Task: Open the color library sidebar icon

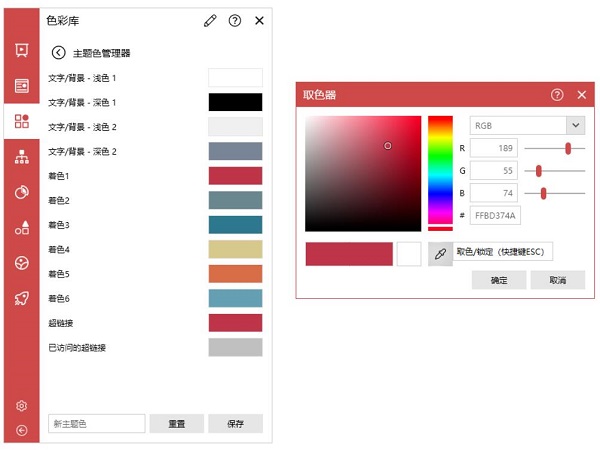Action: pyautogui.click(x=21, y=122)
